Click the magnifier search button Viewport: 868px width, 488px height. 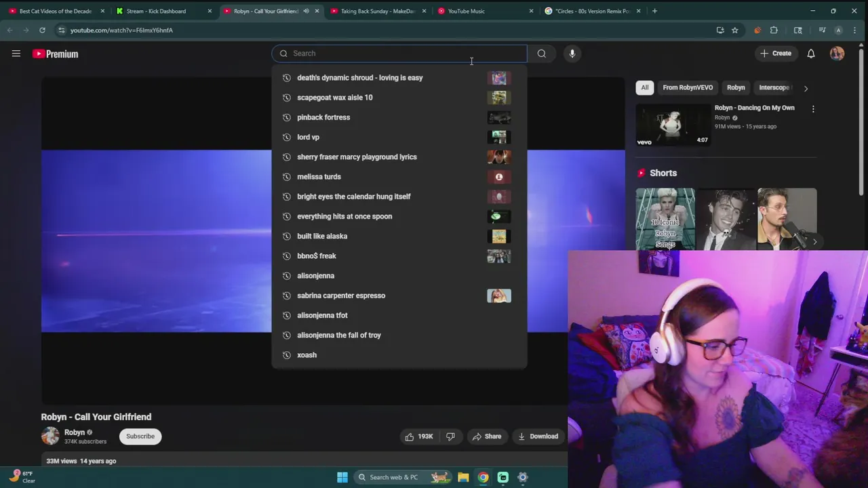[x=541, y=54]
